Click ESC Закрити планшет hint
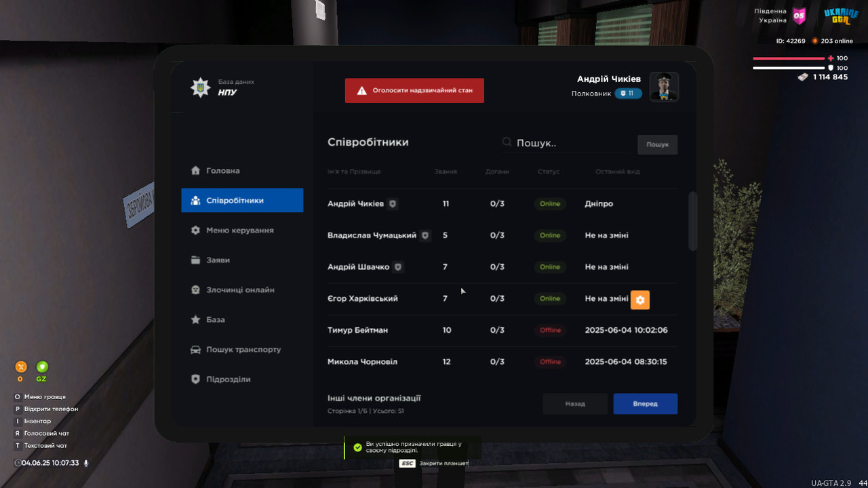The width and height of the screenshot is (868, 488). (434, 464)
